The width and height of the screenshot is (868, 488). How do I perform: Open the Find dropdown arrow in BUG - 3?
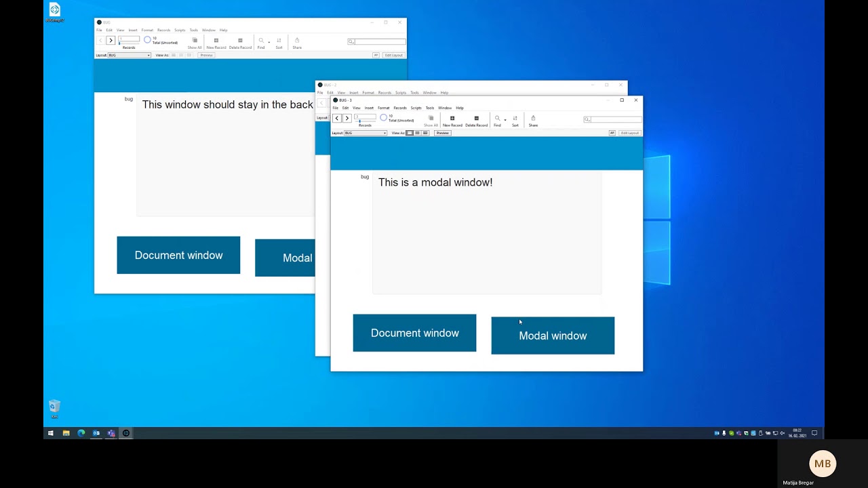tap(505, 120)
